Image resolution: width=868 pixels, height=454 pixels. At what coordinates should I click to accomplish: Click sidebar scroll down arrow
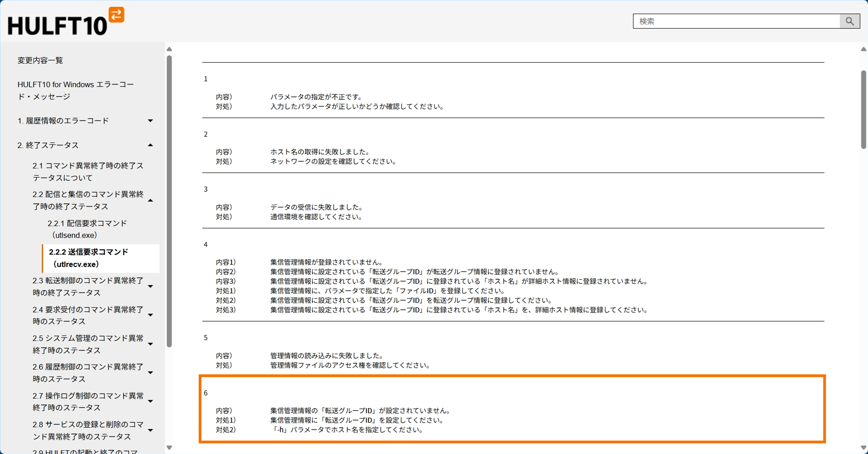point(169,447)
